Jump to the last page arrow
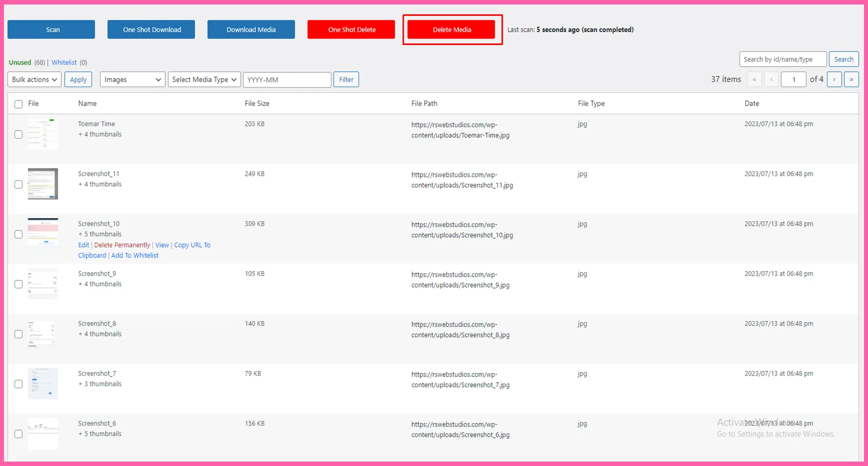This screenshot has height=466, width=868. point(851,80)
